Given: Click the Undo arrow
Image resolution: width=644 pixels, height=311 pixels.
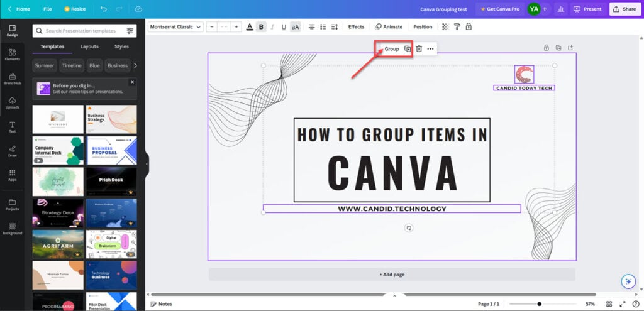Looking at the screenshot, I should click(104, 9).
